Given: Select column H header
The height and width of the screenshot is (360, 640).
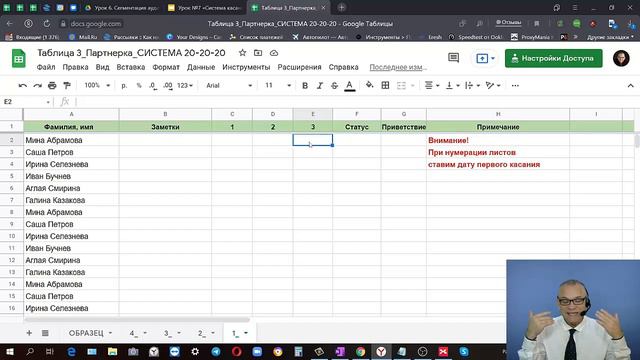Looking at the screenshot, I should pos(498,114).
